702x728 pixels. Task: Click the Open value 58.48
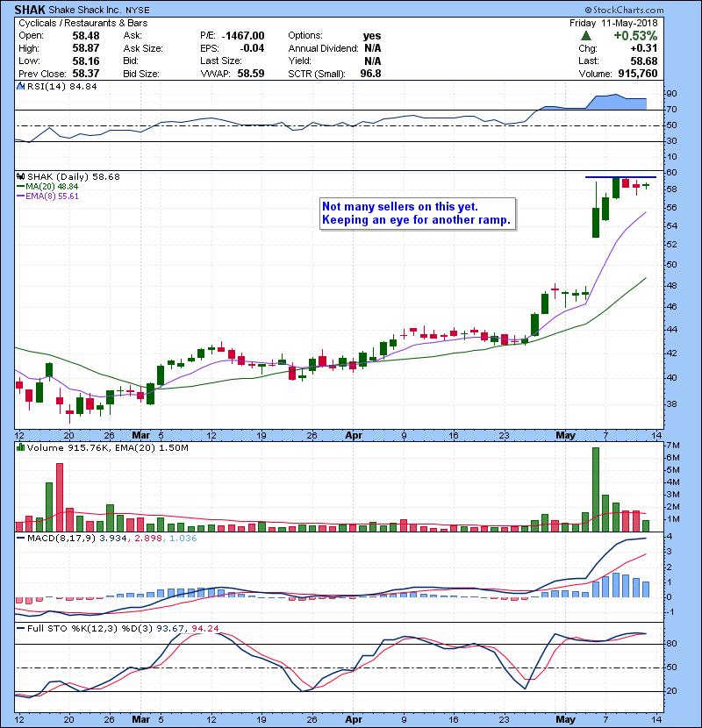tap(85, 36)
